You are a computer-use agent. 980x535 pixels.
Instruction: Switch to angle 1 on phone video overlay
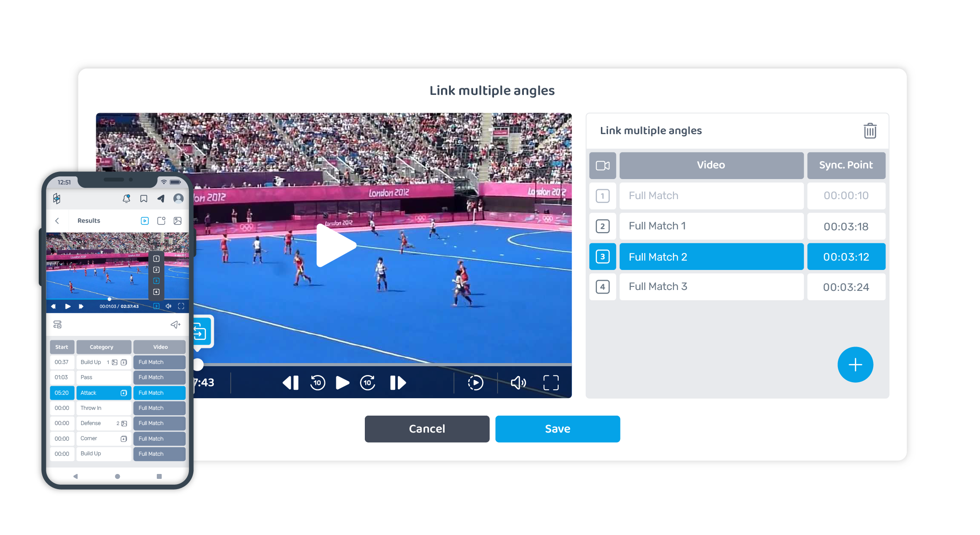tap(156, 259)
